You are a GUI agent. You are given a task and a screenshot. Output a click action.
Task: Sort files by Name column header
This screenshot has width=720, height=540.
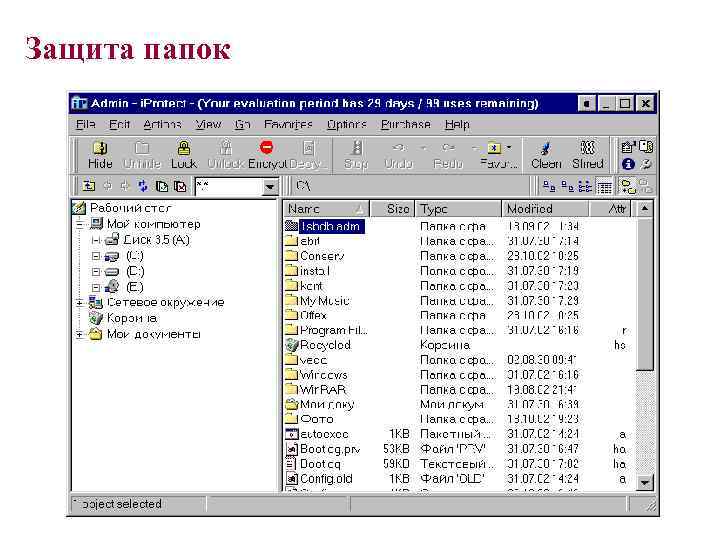coord(326,209)
